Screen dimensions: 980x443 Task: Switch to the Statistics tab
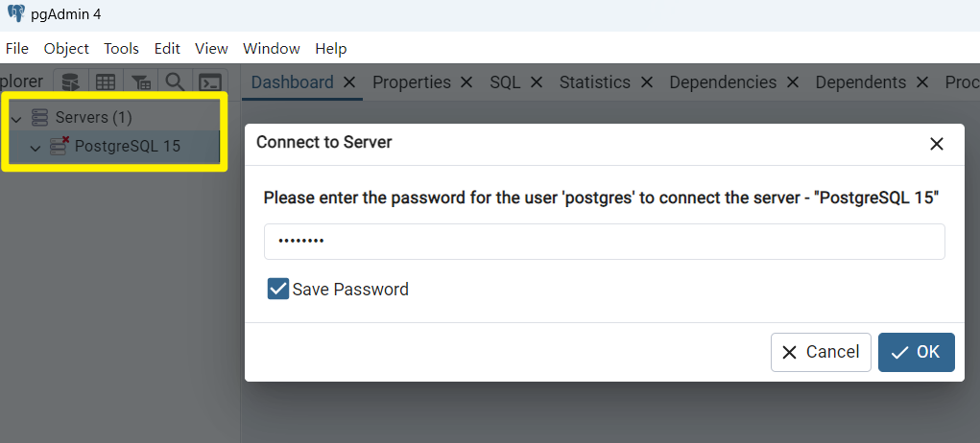[594, 82]
